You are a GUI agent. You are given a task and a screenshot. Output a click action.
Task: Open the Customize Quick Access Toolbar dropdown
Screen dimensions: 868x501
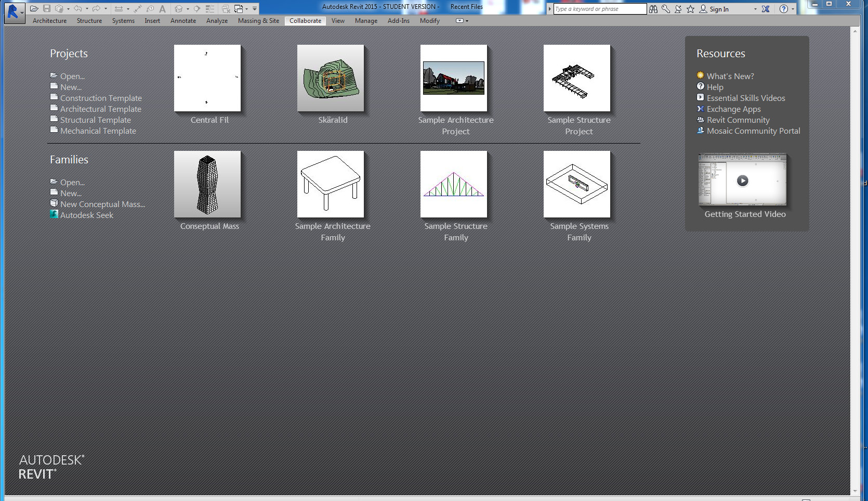coord(255,9)
